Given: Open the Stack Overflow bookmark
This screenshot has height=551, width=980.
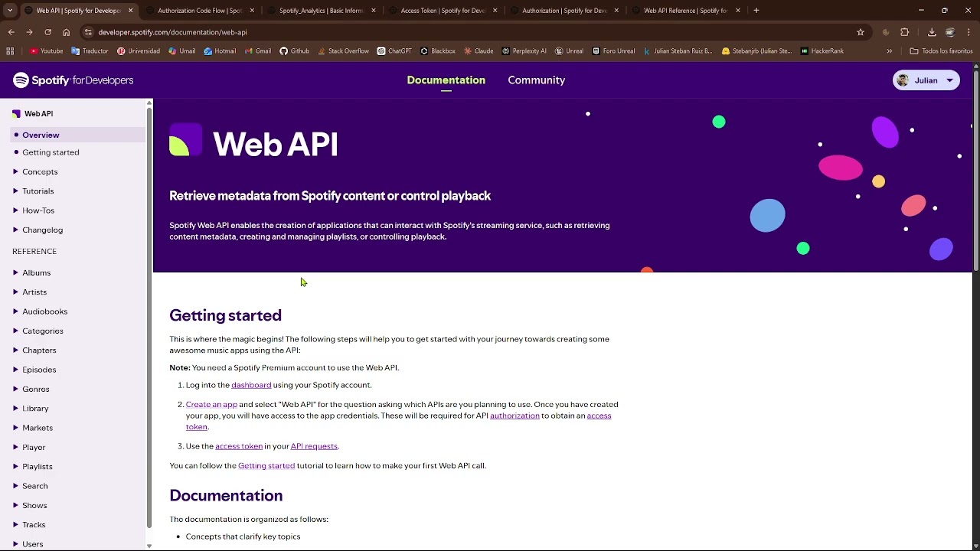Looking at the screenshot, I should pyautogui.click(x=343, y=51).
